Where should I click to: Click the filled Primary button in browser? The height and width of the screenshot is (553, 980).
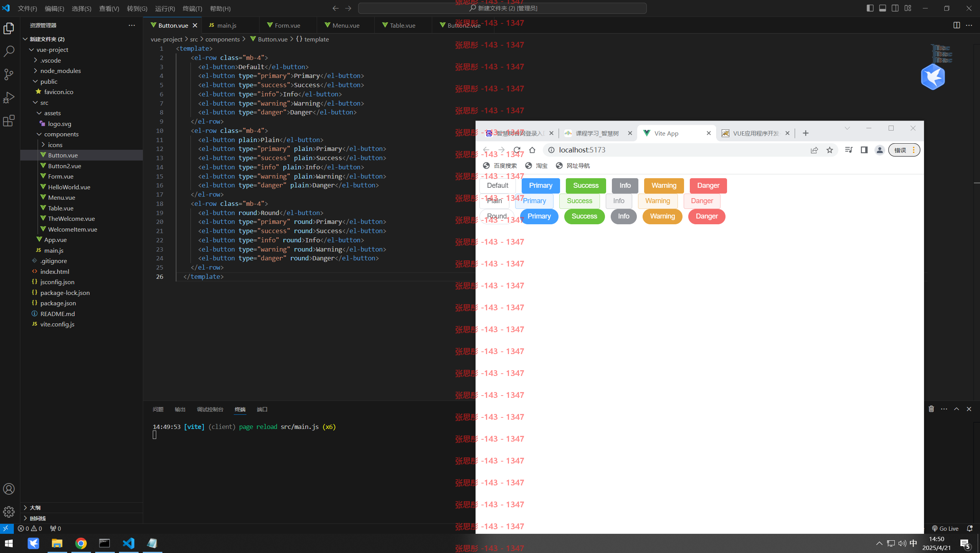[540, 185]
